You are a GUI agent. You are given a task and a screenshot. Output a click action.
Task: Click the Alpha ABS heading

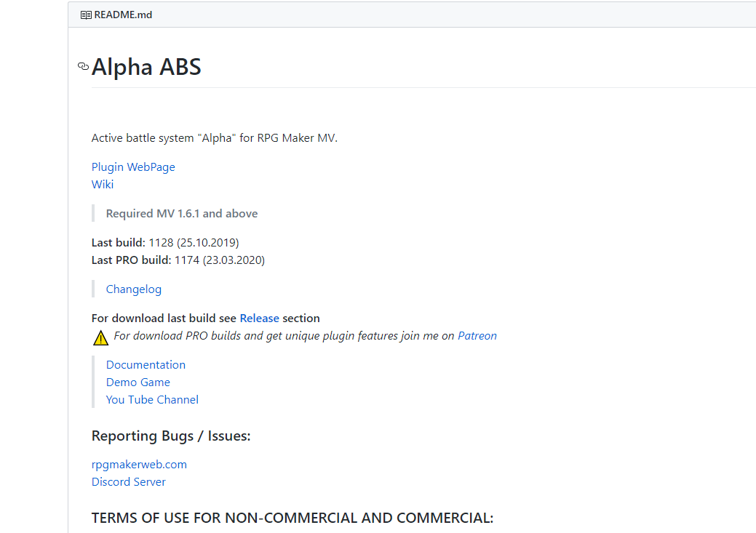coord(146,66)
